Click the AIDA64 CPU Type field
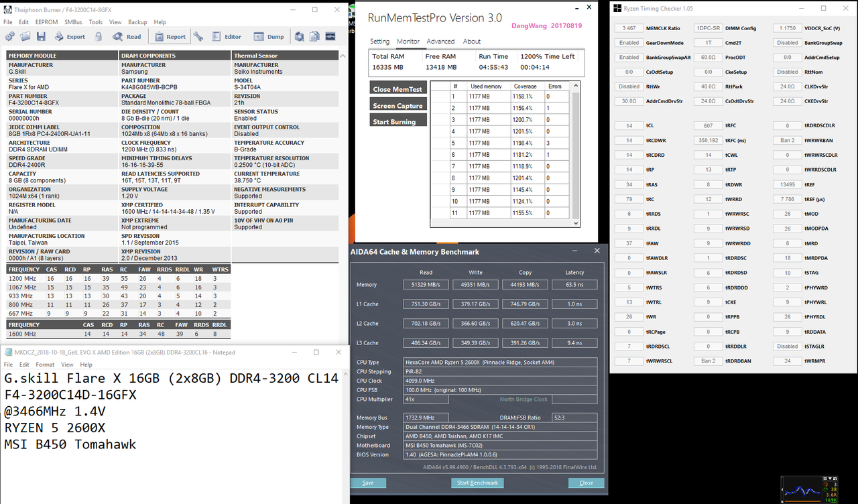Viewport: 858px width, 504px height. pyautogui.click(x=500, y=363)
